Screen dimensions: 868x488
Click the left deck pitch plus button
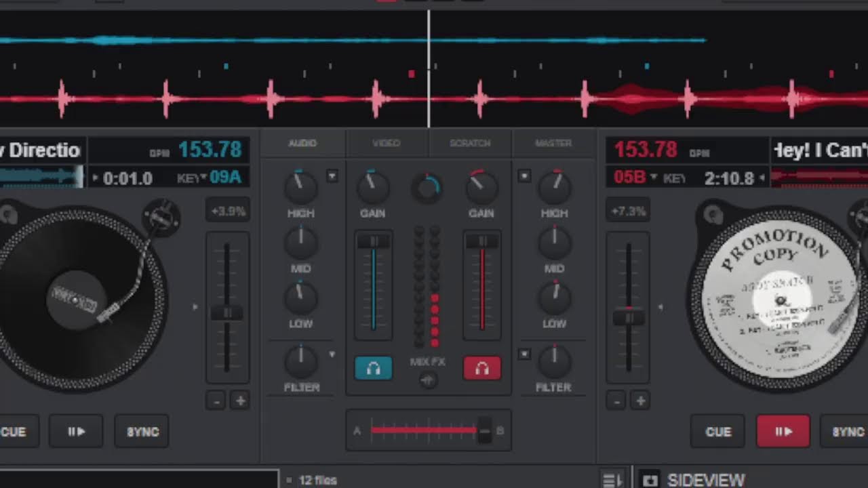[239, 401]
